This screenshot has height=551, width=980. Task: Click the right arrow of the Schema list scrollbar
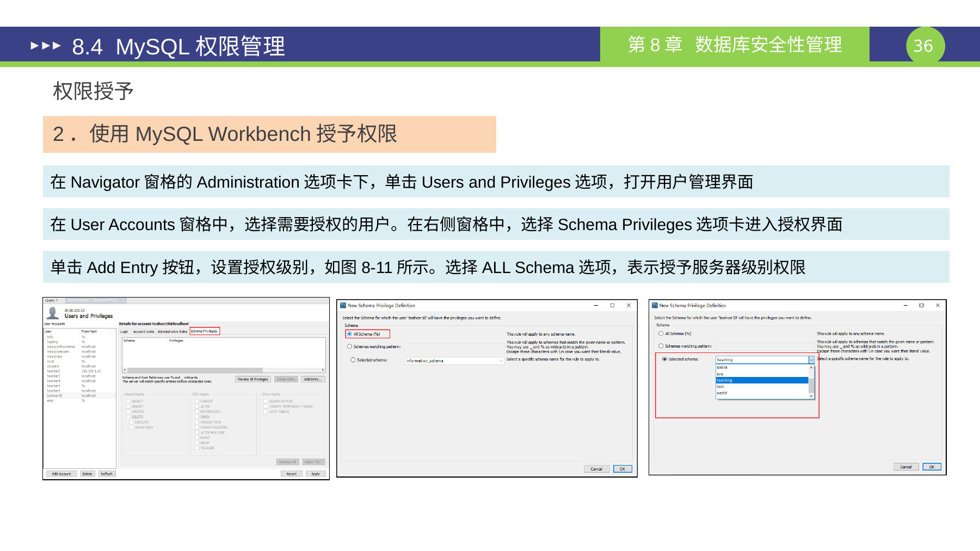(323, 370)
